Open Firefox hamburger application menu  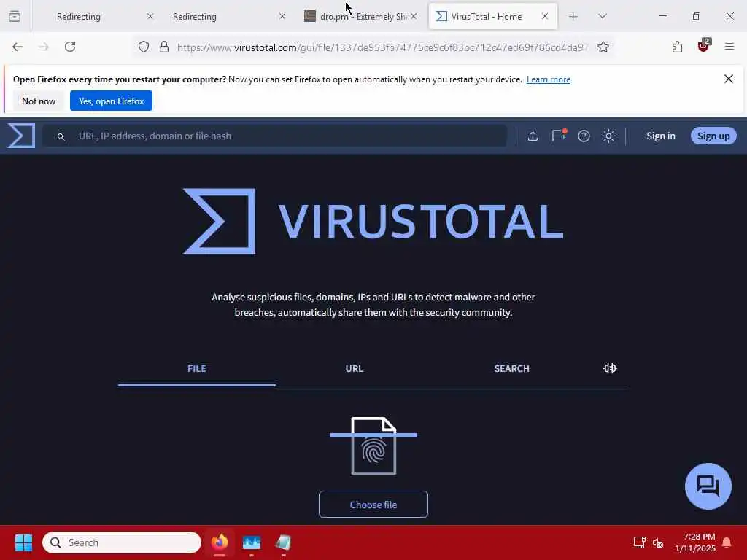(729, 47)
